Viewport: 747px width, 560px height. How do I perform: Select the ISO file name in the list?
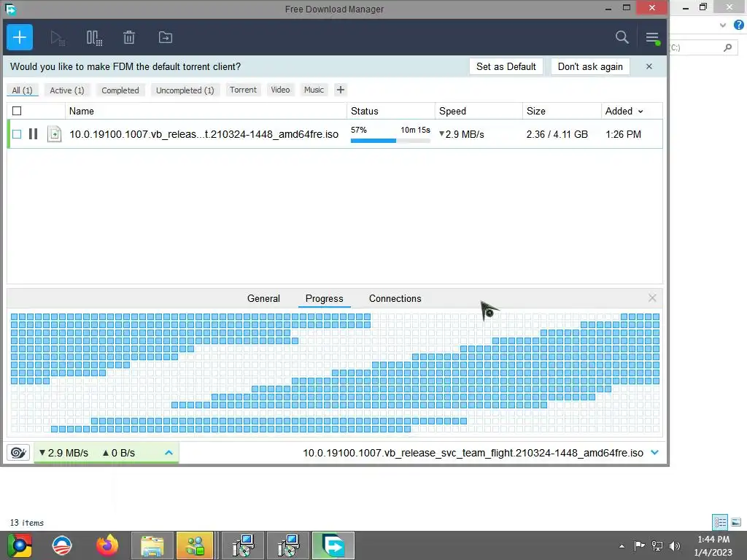(204, 134)
